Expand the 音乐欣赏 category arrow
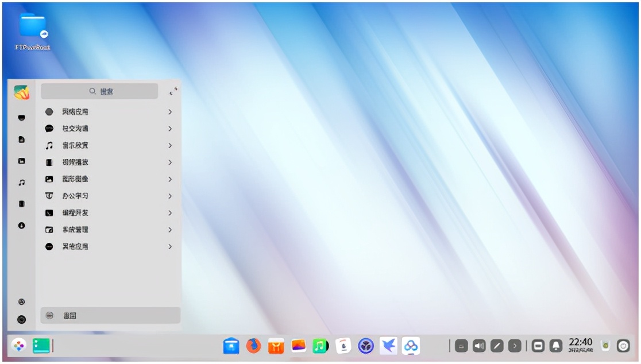Image resolution: width=641 pixels, height=364 pixels. (170, 146)
